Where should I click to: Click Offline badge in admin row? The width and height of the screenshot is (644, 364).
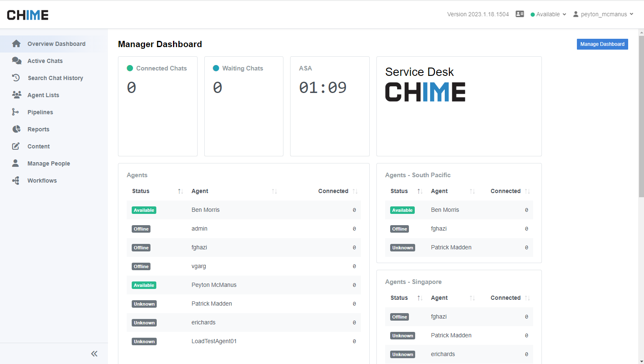point(141,229)
